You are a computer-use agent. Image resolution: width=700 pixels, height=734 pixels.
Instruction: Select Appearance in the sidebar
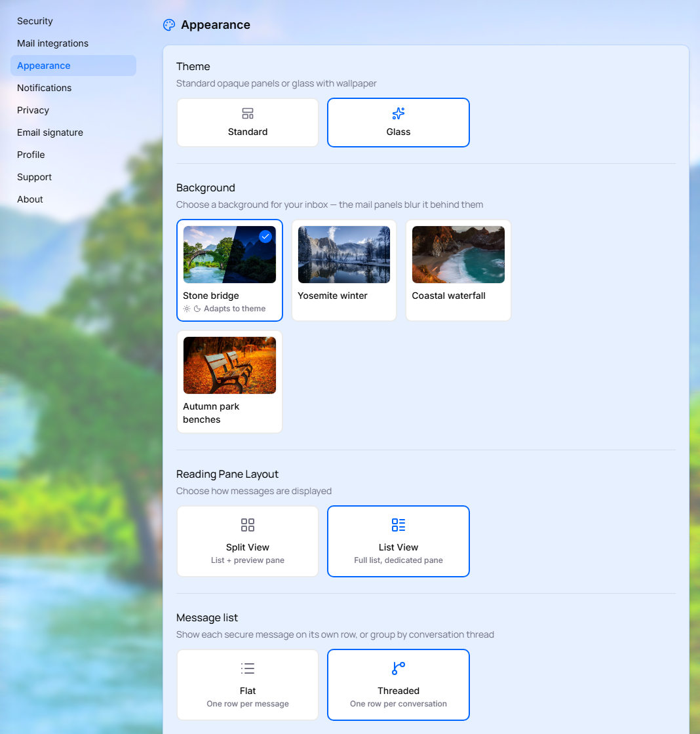(73, 66)
